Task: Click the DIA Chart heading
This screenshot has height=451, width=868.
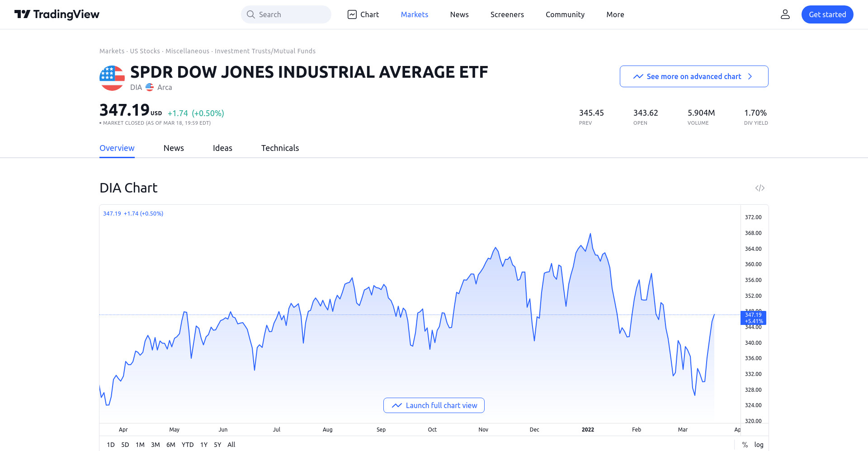Action: tap(128, 188)
